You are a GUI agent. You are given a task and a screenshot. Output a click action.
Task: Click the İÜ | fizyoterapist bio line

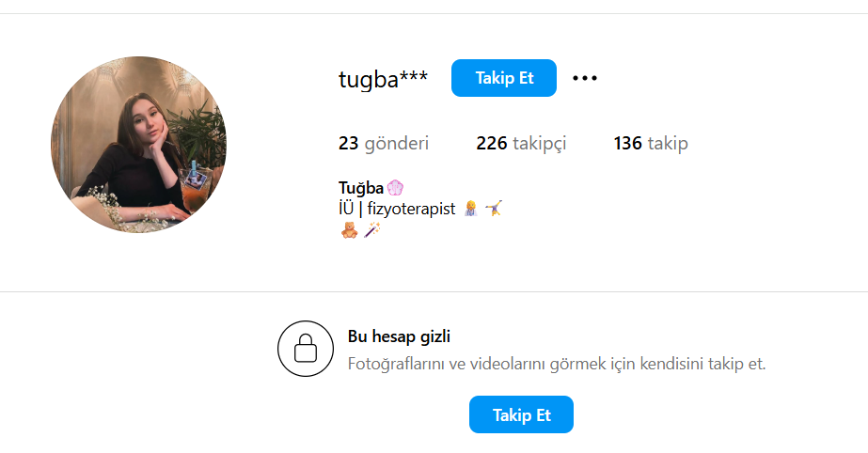[397, 209]
